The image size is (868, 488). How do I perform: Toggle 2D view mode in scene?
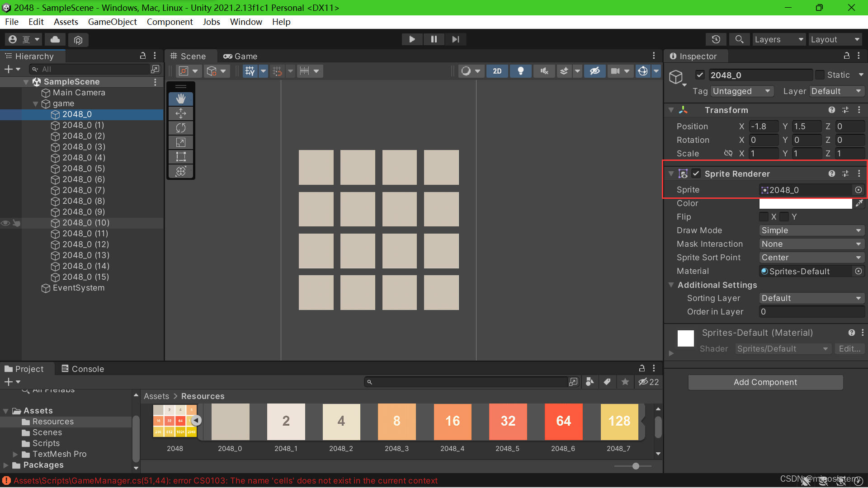pyautogui.click(x=497, y=71)
